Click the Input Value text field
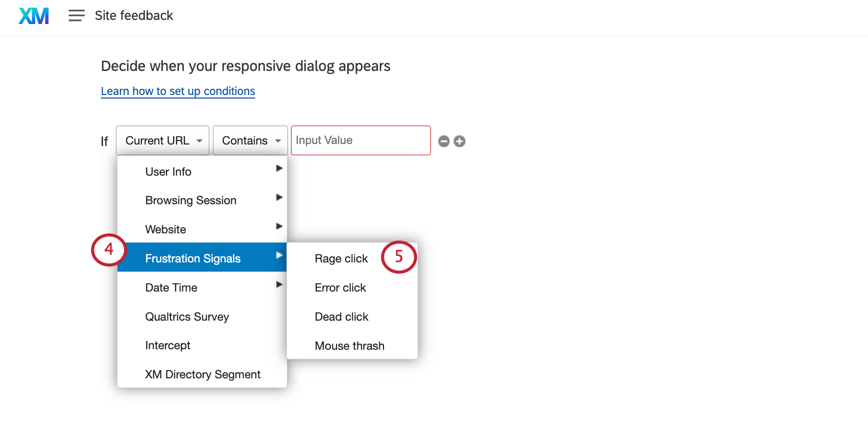Image resolution: width=868 pixels, height=434 pixels. pyautogui.click(x=360, y=140)
